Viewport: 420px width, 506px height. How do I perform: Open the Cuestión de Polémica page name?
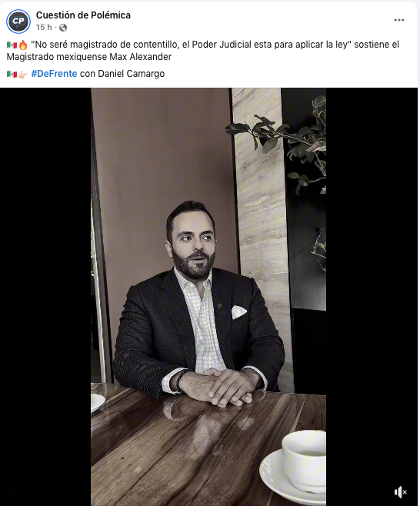click(x=83, y=15)
